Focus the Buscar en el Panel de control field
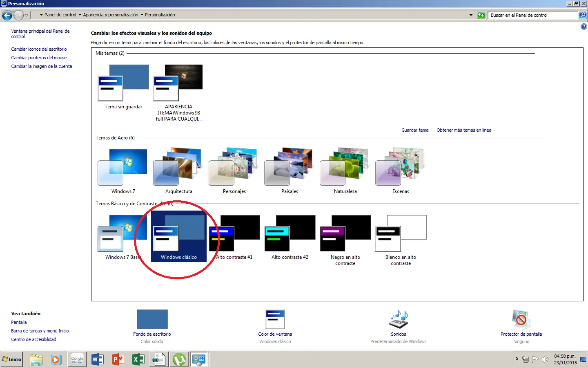The image size is (588, 368). click(533, 15)
